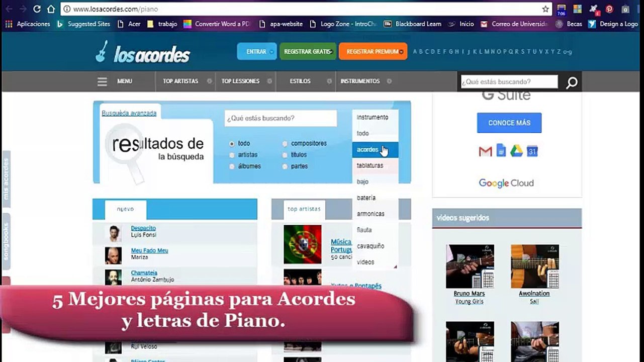
Task: Pick 'batería' from the instrument list
Action: click(x=375, y=198)
